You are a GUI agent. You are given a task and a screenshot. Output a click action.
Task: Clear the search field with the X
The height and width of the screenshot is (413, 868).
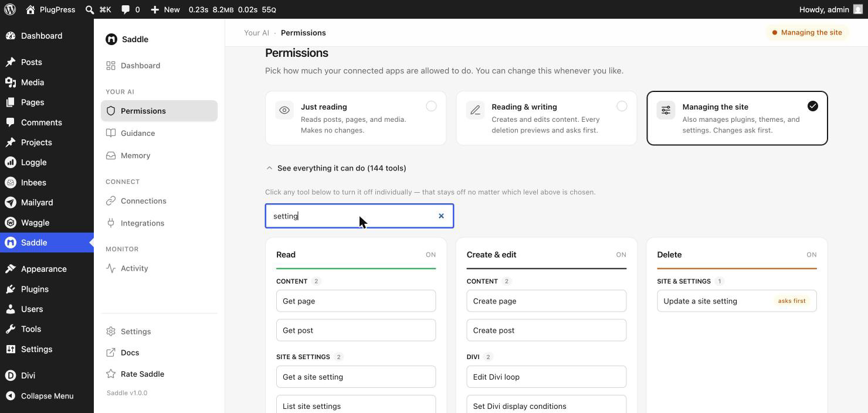pos(441,216)
